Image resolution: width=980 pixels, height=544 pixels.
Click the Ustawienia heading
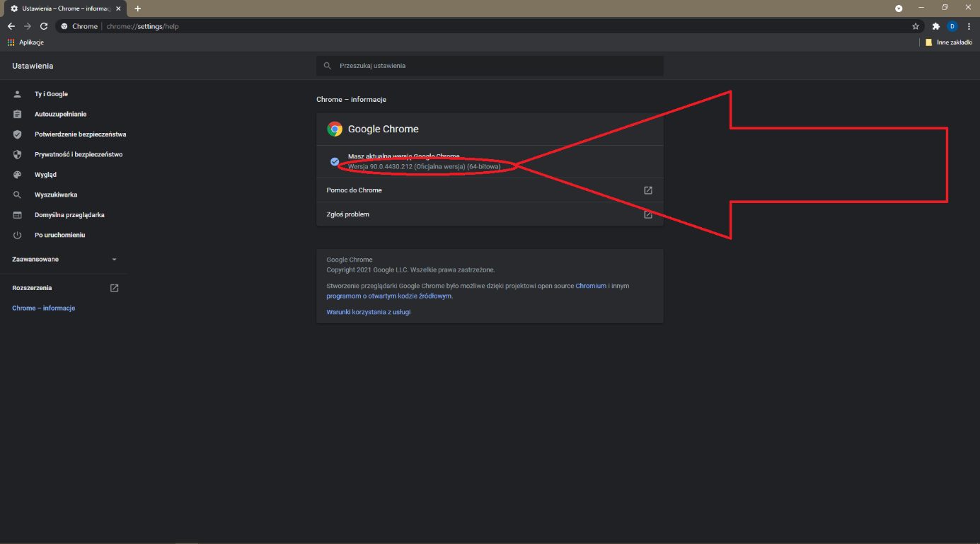click(x=33, y=66)
